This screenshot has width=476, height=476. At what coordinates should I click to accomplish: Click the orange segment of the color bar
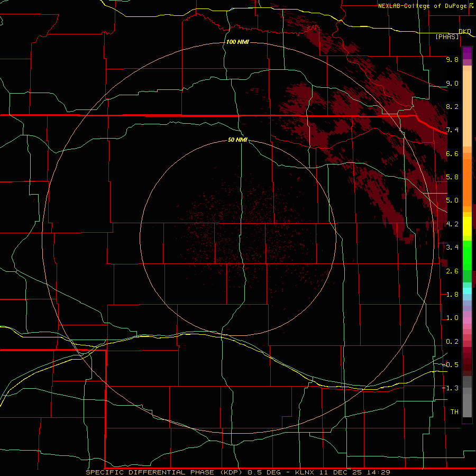click(467, 182)
